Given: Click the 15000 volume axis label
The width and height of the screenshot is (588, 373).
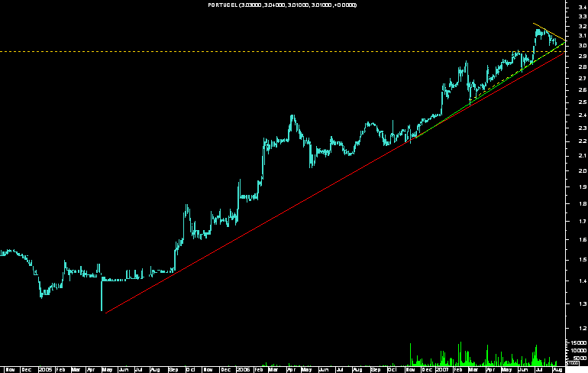Looking at the screenshot, I should 579,343.
